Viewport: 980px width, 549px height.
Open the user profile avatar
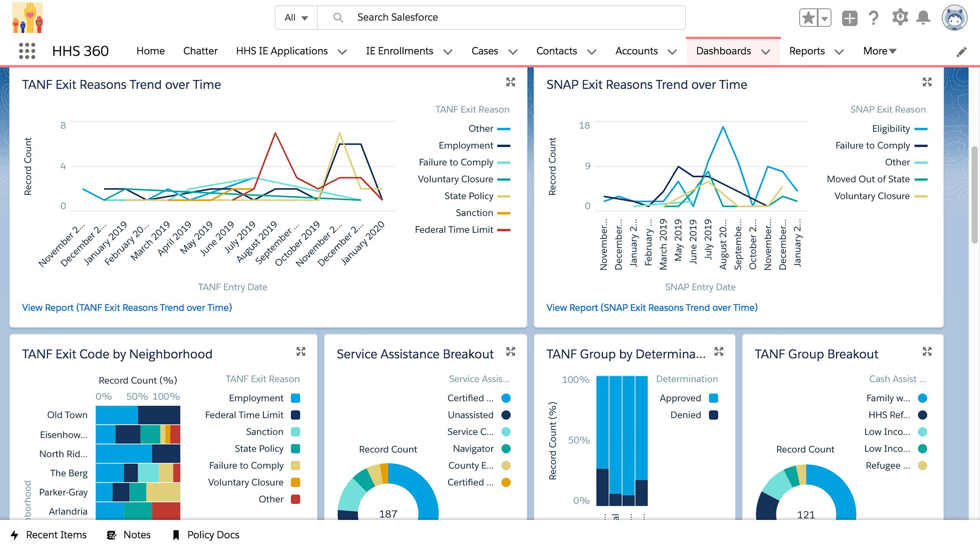954,18
